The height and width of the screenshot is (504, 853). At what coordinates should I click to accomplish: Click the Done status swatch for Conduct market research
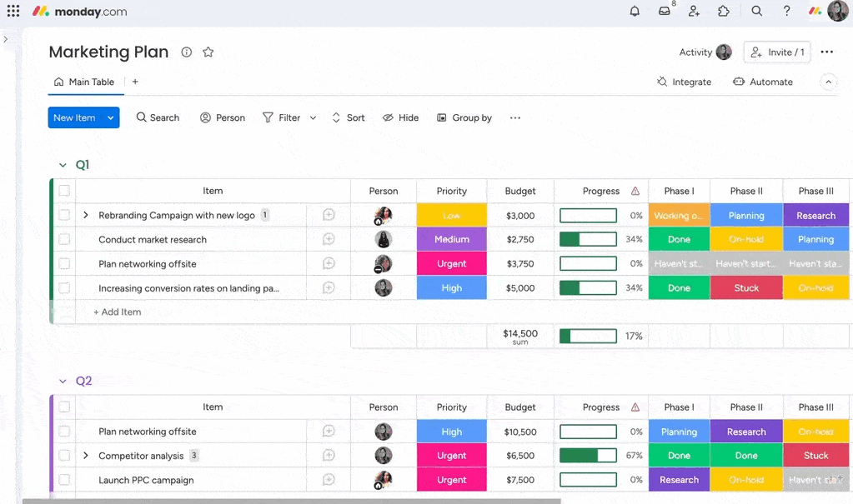[679, 239]
